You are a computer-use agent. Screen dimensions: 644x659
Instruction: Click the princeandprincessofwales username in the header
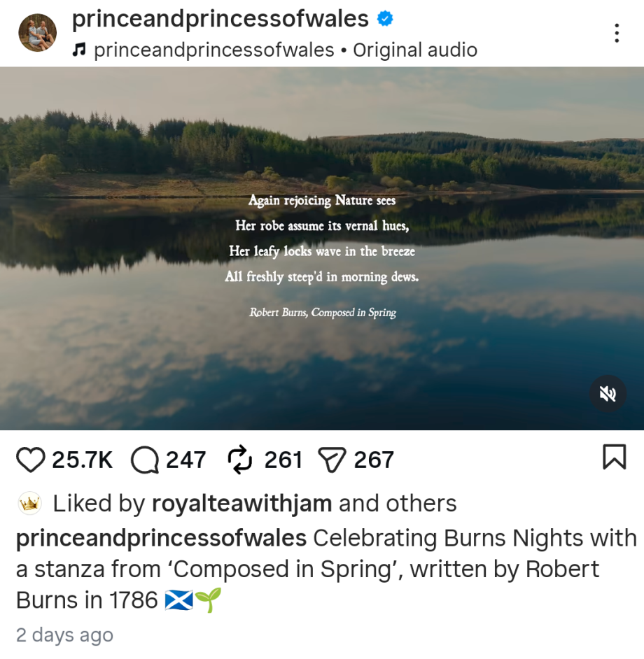220,19
